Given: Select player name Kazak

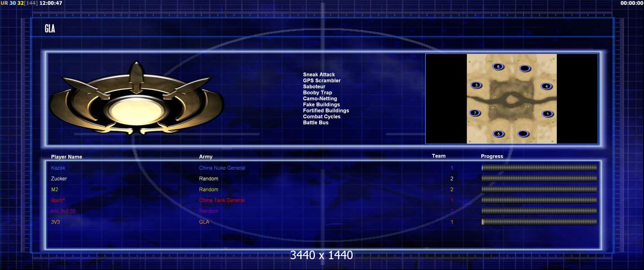Looking at the screenshot, I should pos(58,168).
